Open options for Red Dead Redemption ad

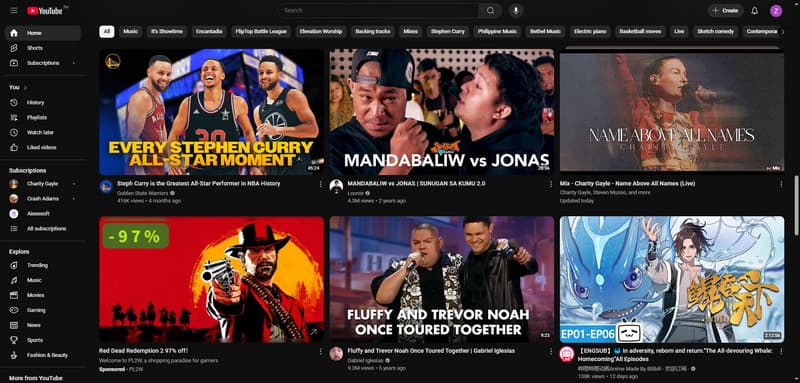coord(320,351)
